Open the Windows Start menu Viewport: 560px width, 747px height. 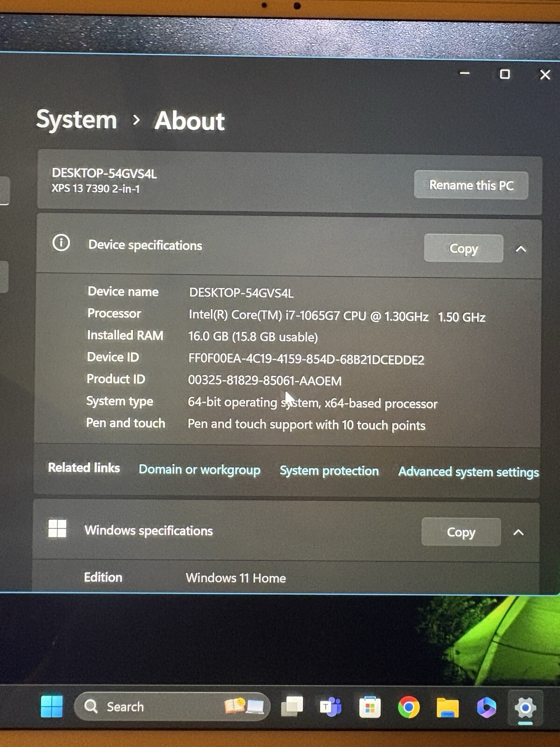point(51,706)
